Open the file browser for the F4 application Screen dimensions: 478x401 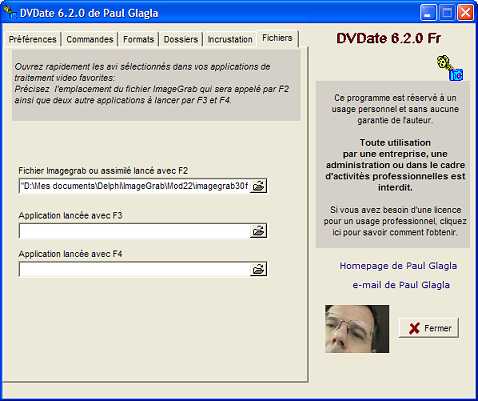tap(258, 269)
